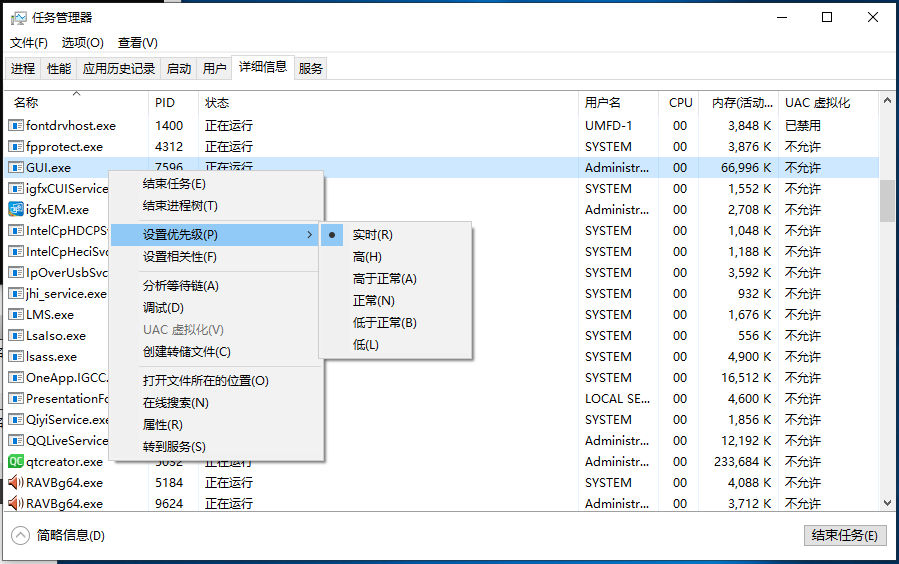Switch to the 用户 tab
This screenshot has width=899, height=564.
click(214, 69)
